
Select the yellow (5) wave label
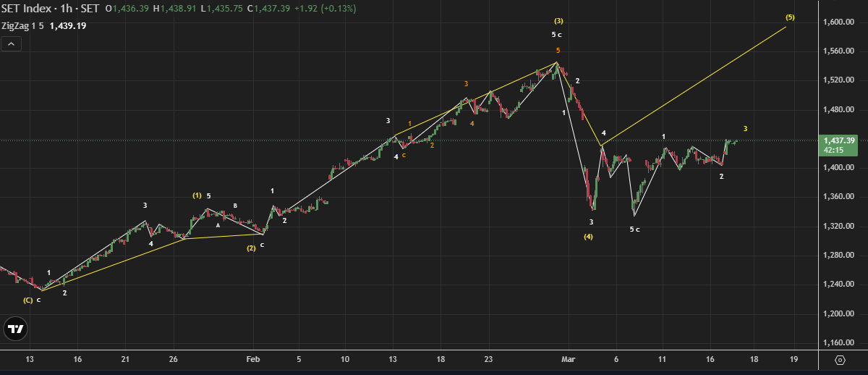(x=789, y=17)
